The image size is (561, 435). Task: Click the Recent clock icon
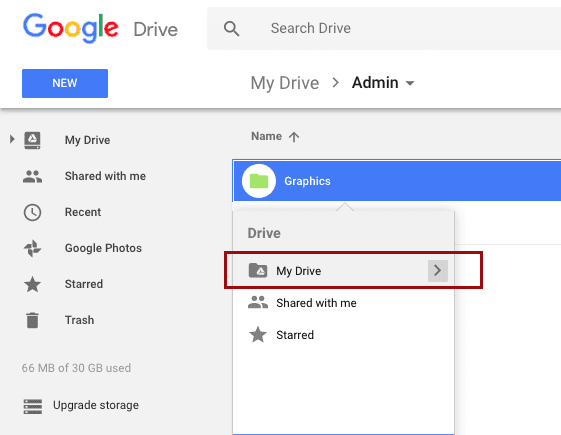tap(33, 212)
